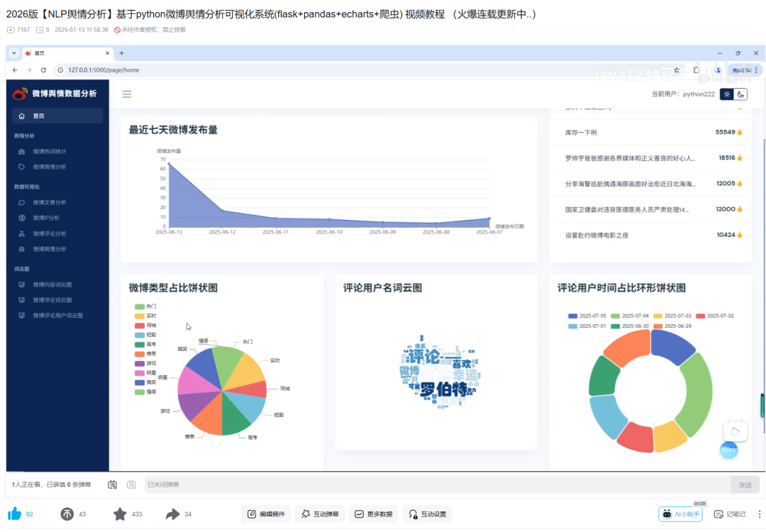Toggle the 短剧 legend in the pie chart
This screenshot has width=766, height=532.
(x=145, y=335)
